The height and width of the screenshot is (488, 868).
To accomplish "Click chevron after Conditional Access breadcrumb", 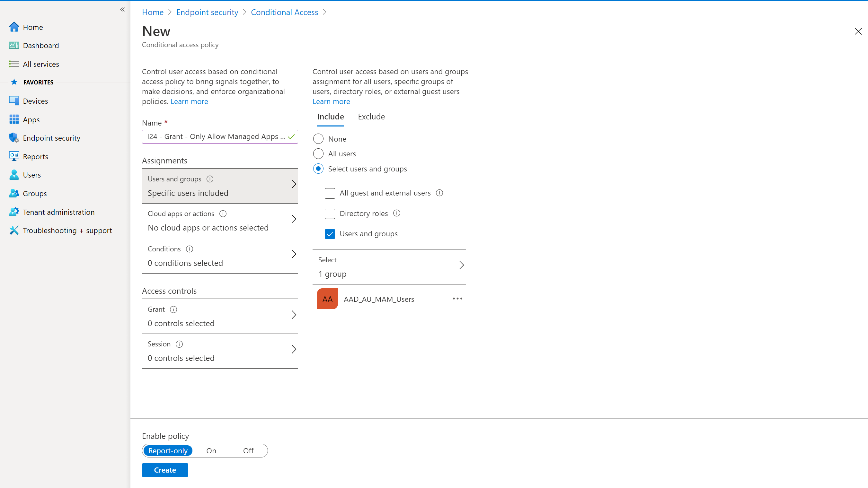I will 324,12.
